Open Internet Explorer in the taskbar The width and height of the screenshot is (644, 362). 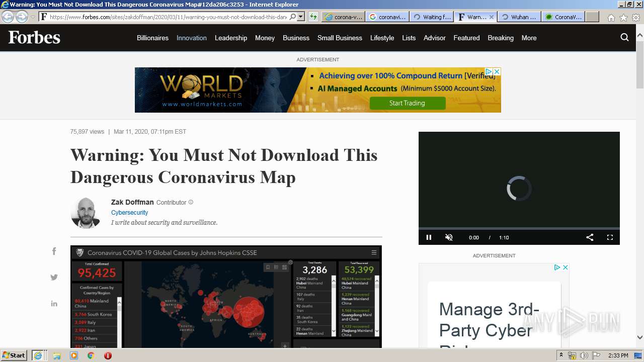click(x=38, y=355)
